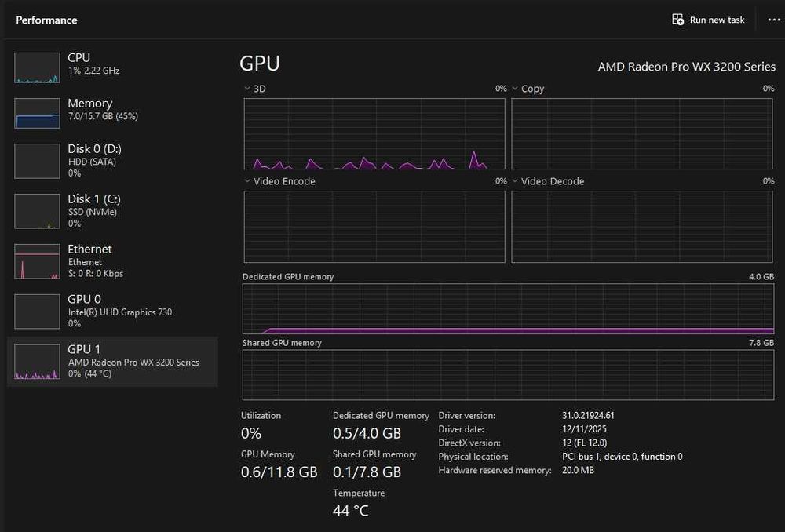The height and width of the screenshot is (532, 785).
Task: Open the Video Decode engine dropdown
Action: 516,181
